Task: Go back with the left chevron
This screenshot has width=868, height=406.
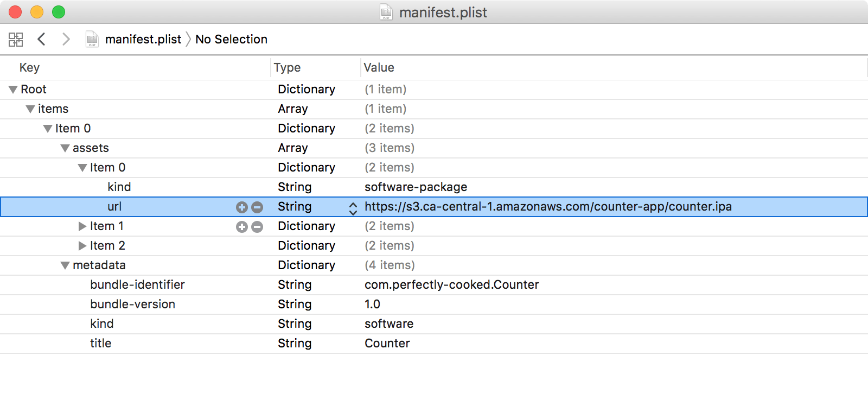Action: pyautogui.click(x=41, y=39)
